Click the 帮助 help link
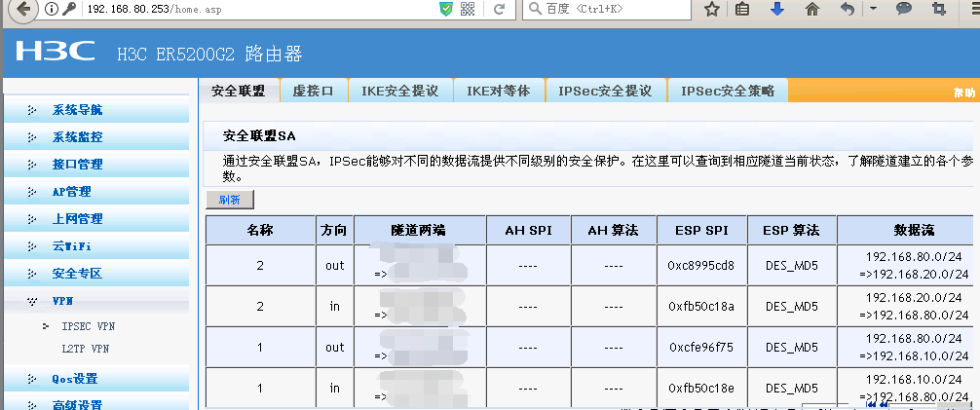This screenshot has width=980, height=410. [x=963, y=93]
